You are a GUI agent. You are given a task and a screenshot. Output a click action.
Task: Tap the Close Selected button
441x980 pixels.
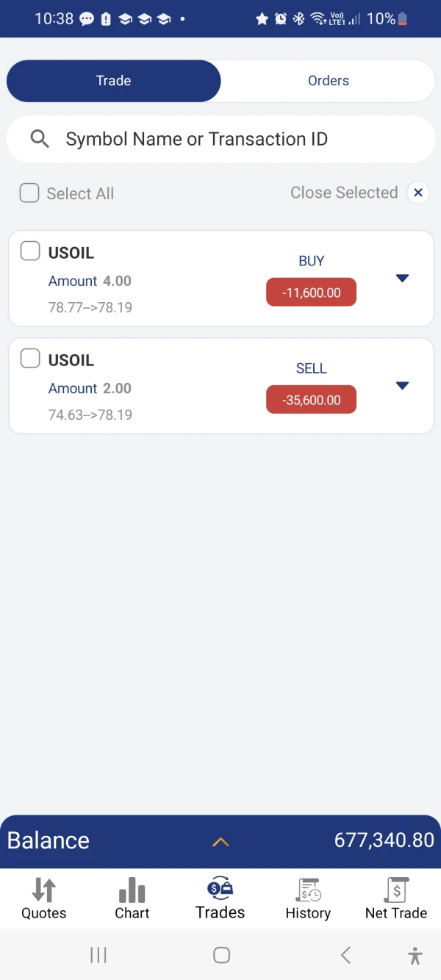(344, 193)
